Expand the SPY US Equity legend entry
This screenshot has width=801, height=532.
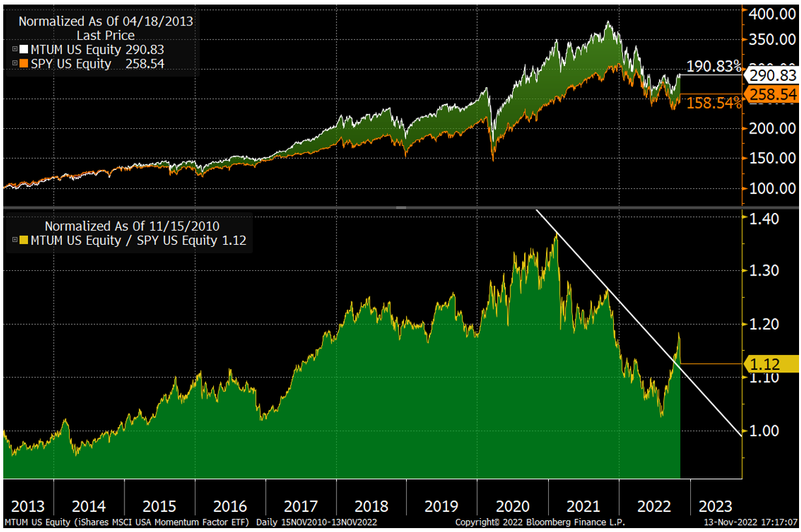(15, 64)
